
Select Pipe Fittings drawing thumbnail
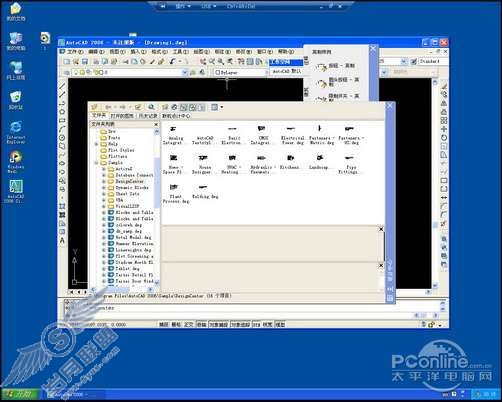[349, 164]
